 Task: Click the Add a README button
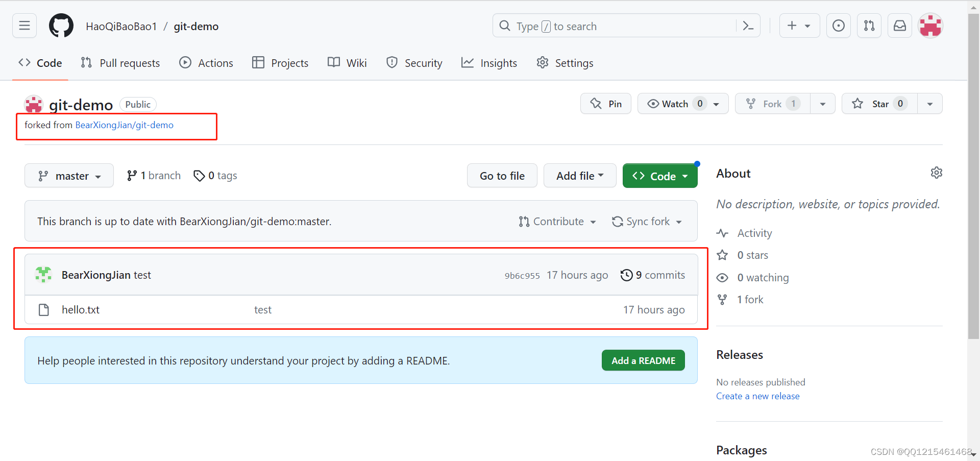[643, 360]
